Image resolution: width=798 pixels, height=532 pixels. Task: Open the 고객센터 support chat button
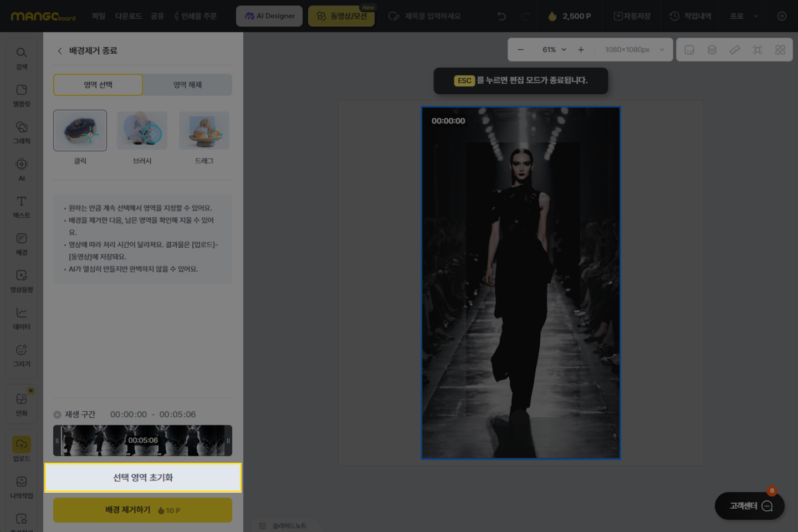tap(750, 506)
